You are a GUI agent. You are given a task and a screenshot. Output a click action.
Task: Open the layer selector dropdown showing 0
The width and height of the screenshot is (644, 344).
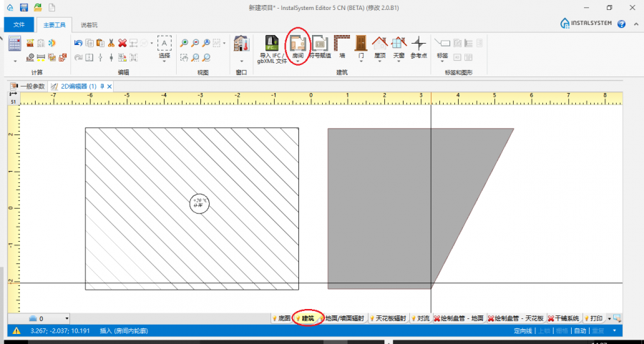click(x=67, y=318)
